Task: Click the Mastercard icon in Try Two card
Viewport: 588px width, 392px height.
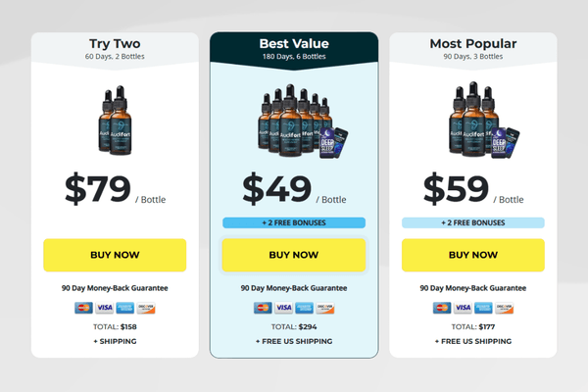Action: click(85, 308)
